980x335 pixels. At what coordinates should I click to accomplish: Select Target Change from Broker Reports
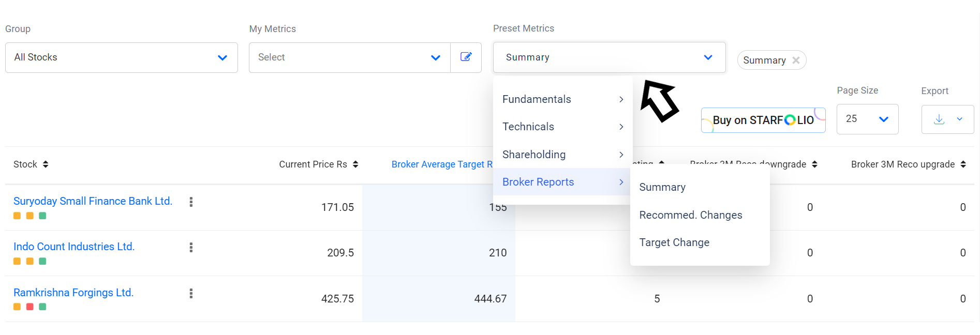tap(674, 242)
